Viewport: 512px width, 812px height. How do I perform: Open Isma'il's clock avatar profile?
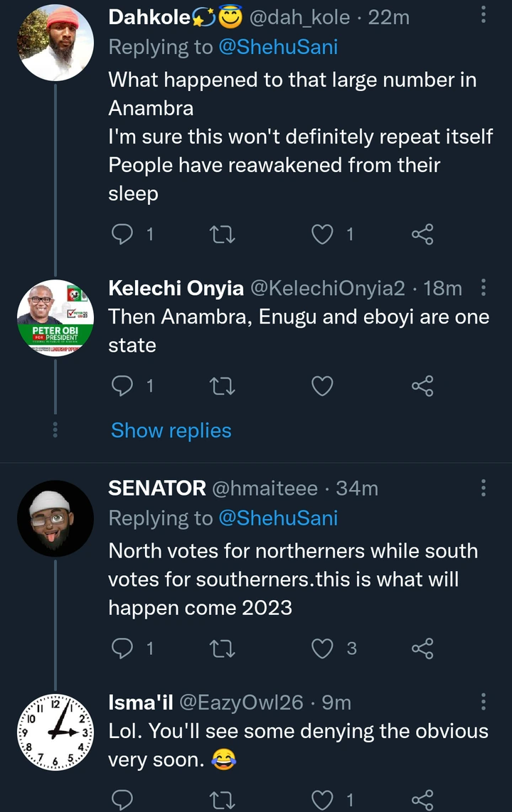(x=55, y=730)
